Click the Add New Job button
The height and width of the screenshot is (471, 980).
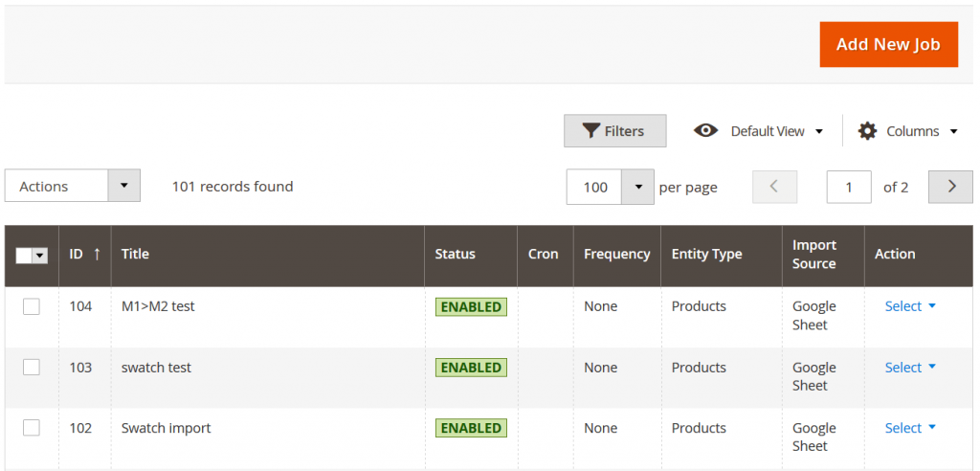(x=888, y=44)
